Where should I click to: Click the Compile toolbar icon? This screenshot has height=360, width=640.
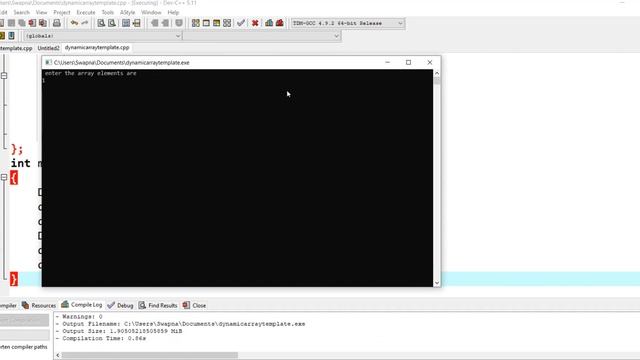196,23
